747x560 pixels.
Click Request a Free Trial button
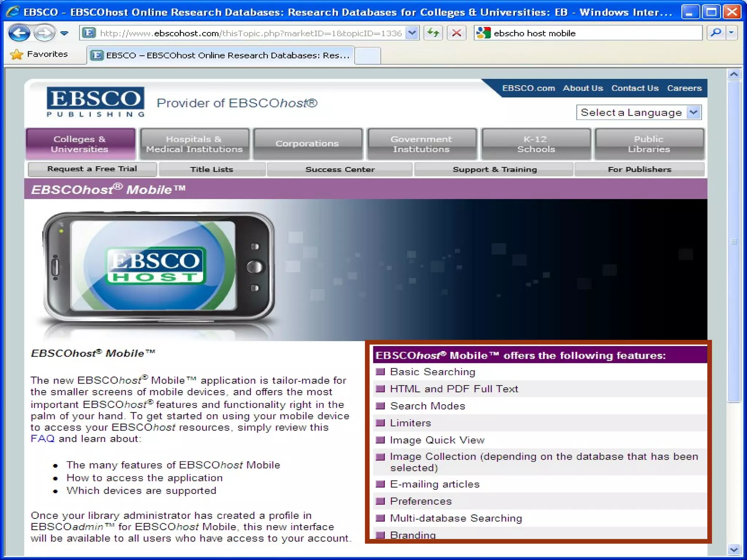[x=92, y=169]
